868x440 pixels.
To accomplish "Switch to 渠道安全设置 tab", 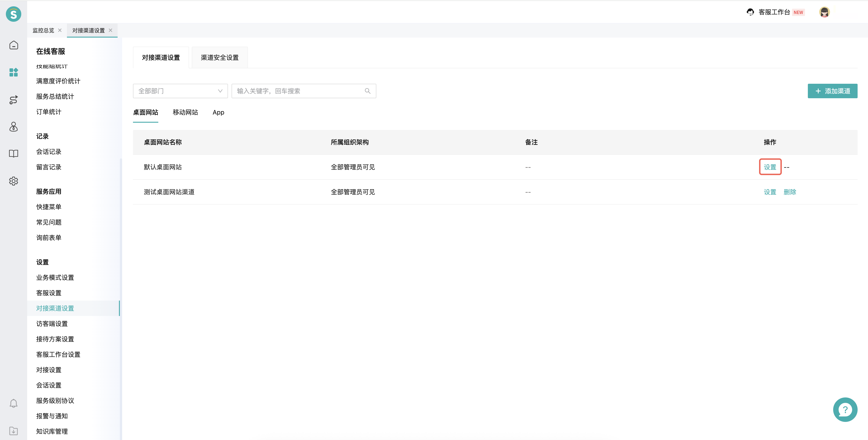I will tap(219, 58).
